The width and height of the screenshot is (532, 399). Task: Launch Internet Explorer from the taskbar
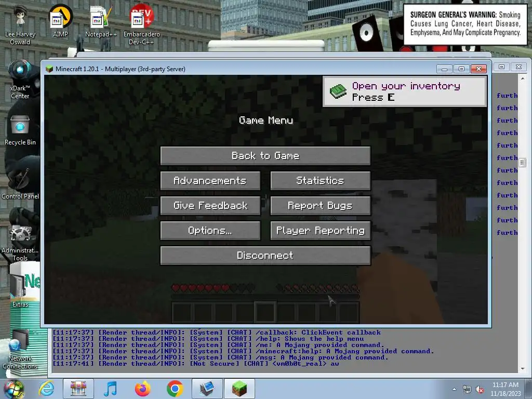click(x=46, y=389)
